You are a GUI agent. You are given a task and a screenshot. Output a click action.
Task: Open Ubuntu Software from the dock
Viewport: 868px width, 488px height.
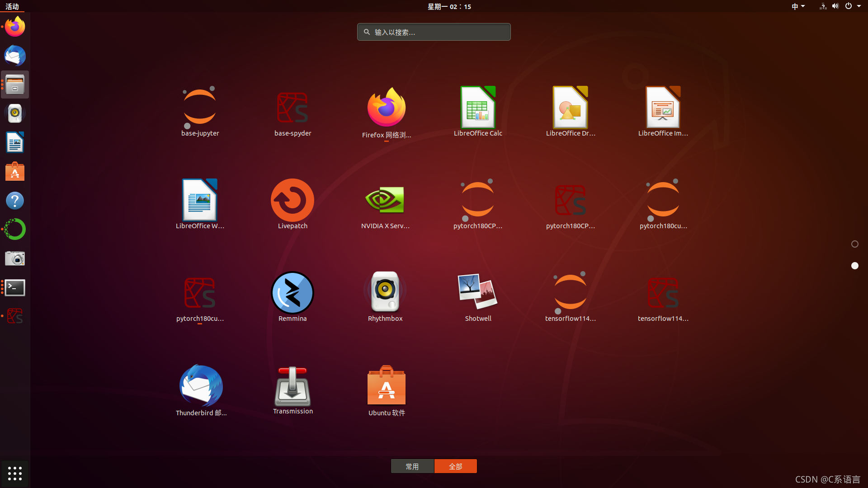coord(15,172)
